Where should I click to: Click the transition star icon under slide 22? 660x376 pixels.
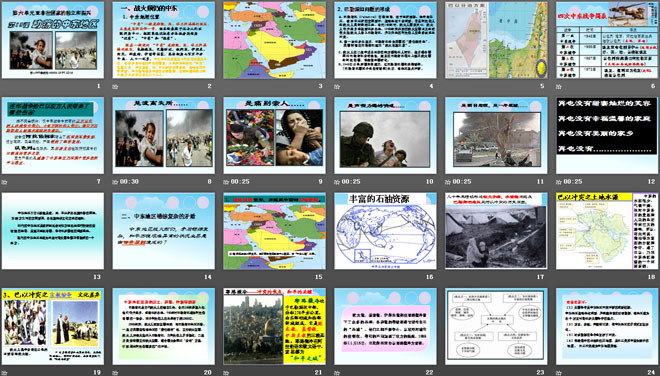337,373
